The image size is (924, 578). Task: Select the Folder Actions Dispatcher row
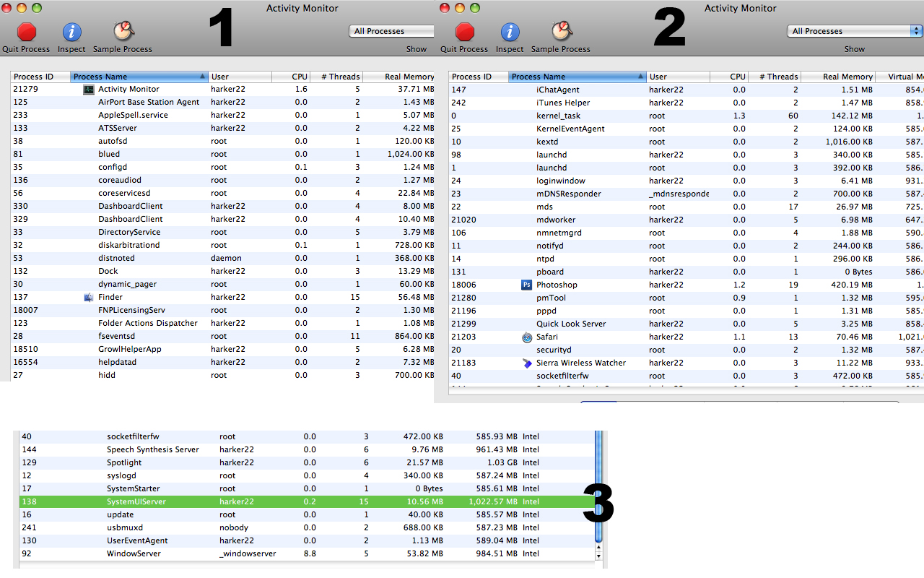(222, 324)
